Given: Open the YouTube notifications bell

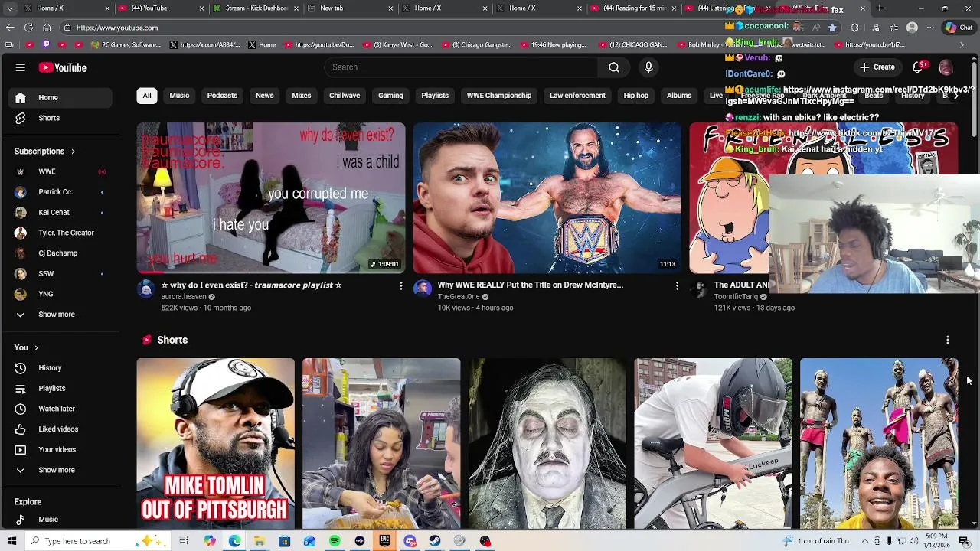Looking at the screenshot, I should click(918, 67).
